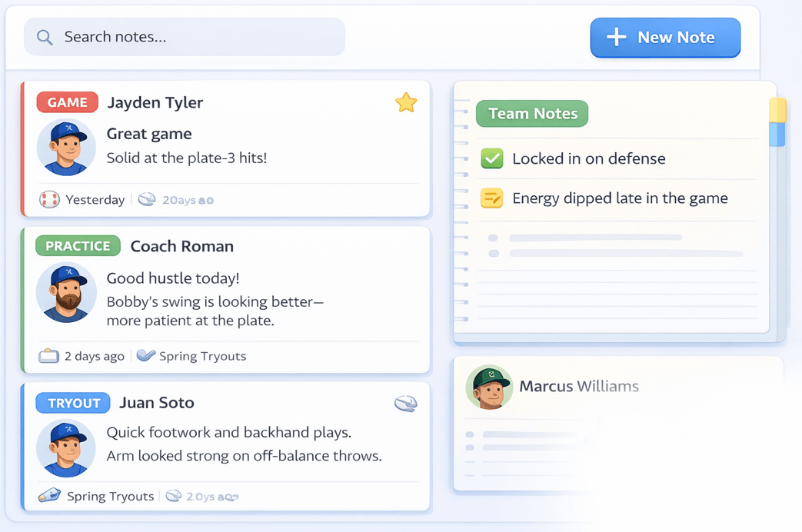Open the Team Notes label
802x532 pixels.
[532, 114]
